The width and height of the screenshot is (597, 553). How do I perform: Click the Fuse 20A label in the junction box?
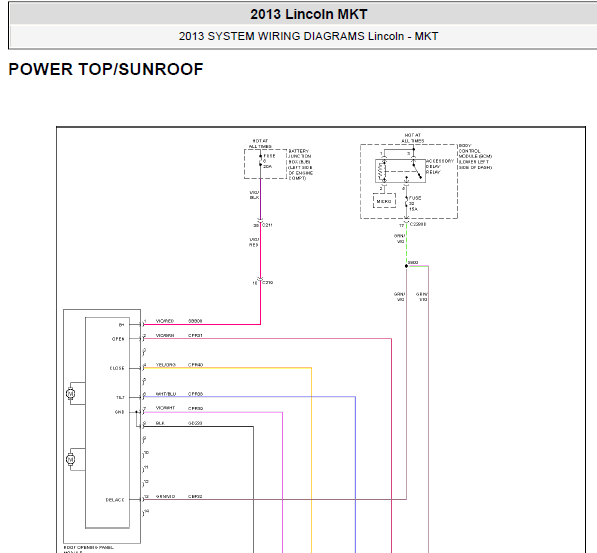pyautogui.click(x=269, y=161)
